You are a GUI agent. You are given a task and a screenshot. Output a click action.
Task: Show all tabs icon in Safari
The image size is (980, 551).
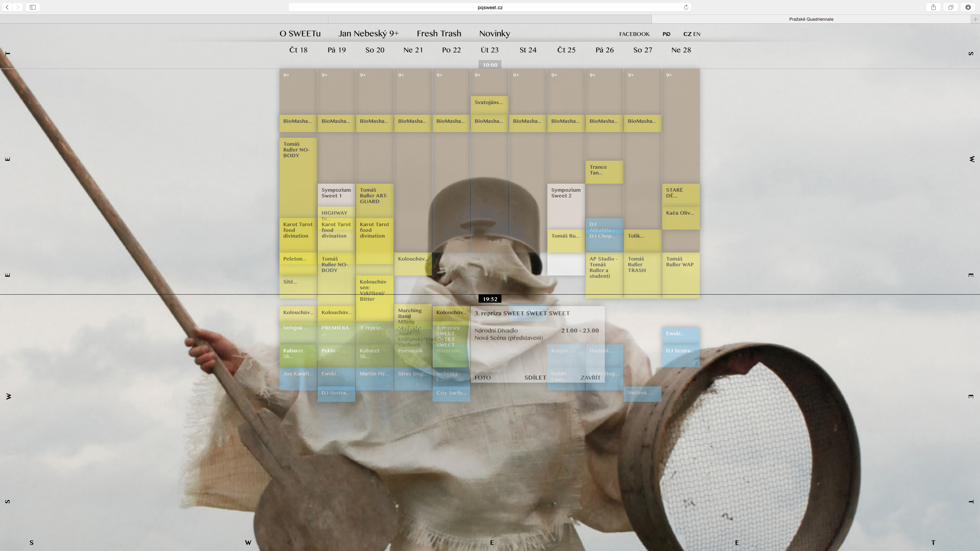click(951, 7)
